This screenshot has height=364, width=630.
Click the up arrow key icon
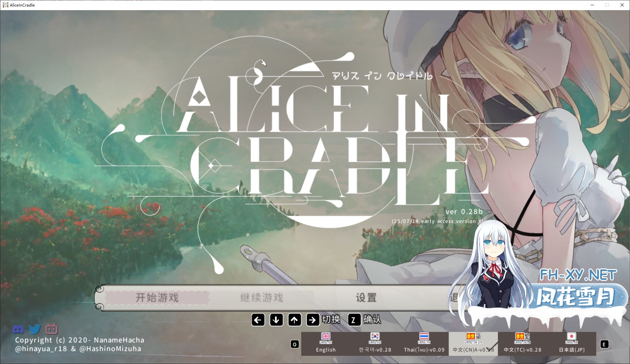point(295,320)
